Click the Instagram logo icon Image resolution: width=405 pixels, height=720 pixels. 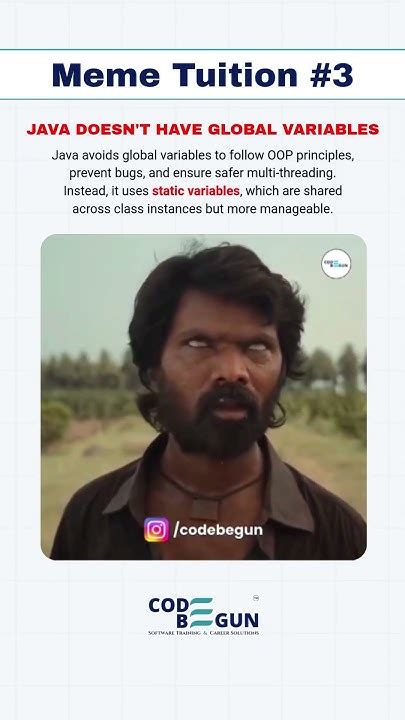point(156,529)
